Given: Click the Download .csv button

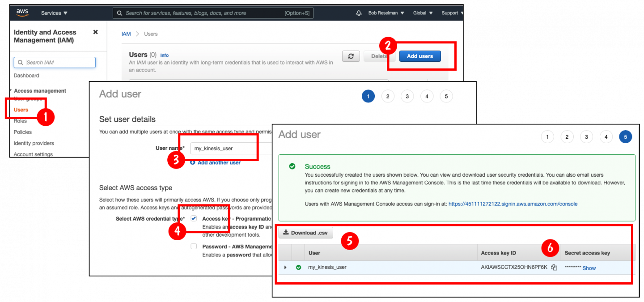Looking at the screenshot, I should pyautogui.click(x=306, y=233).
